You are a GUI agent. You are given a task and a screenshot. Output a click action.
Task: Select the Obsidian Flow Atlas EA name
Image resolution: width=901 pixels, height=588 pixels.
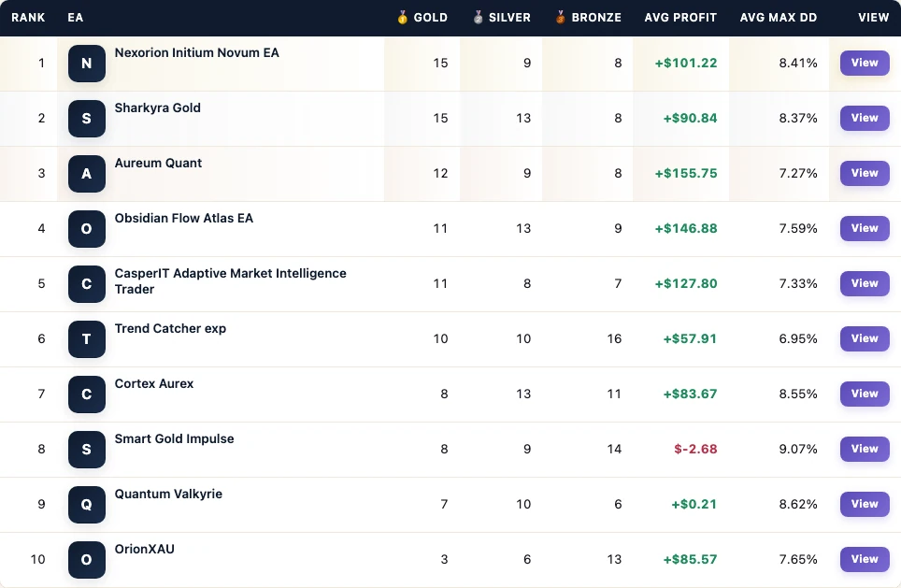184,219
